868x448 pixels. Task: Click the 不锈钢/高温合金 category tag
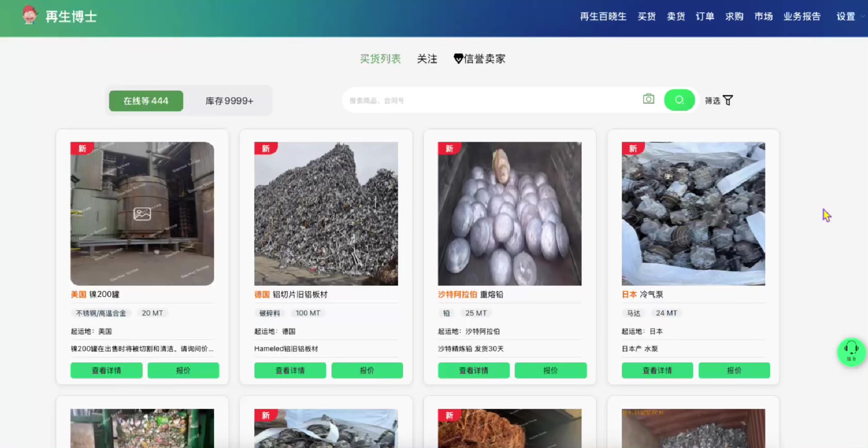[x=101, y=313]
